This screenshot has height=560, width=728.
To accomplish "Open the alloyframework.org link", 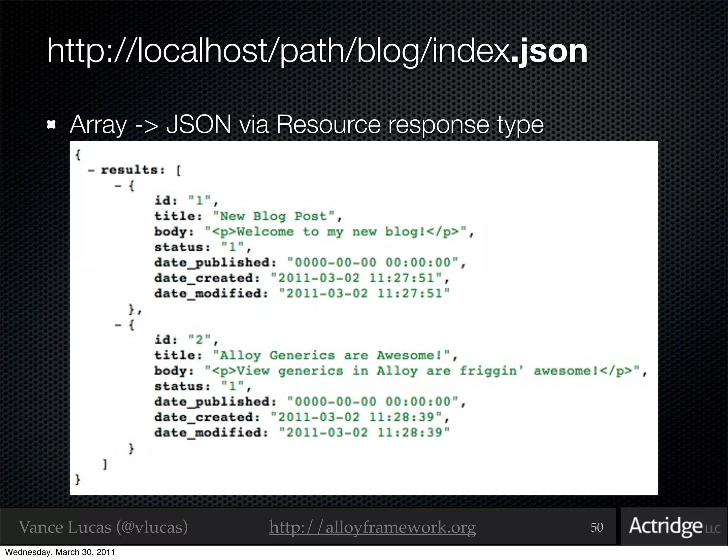I will click(x=372, y=527).
